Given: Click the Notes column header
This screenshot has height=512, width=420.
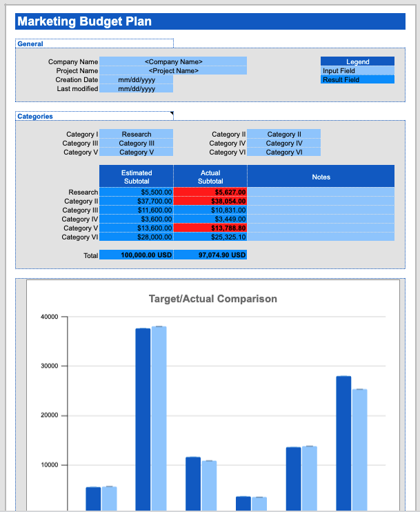Looking at the screenshot, I should 321,177.
